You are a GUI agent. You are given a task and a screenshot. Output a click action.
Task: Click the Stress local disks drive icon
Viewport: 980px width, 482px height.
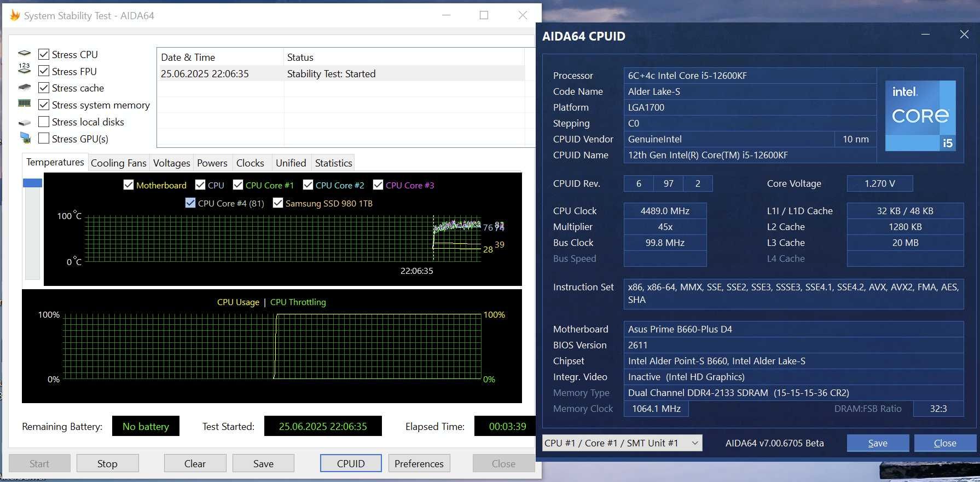click(25, 123)
